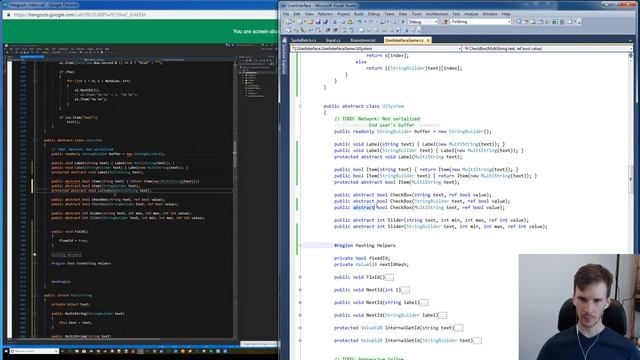640x360 pixels.
Task: Click 'public abstract class UISystem' line
Action: click(x=364, y=106)
